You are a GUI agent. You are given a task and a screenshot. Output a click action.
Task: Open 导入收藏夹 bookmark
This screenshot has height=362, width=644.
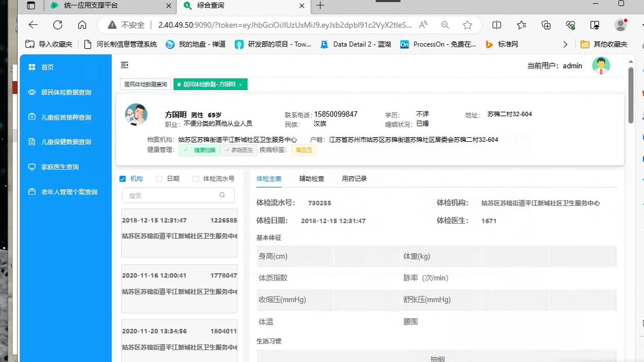pyautogui.click(x=49, y=44)
